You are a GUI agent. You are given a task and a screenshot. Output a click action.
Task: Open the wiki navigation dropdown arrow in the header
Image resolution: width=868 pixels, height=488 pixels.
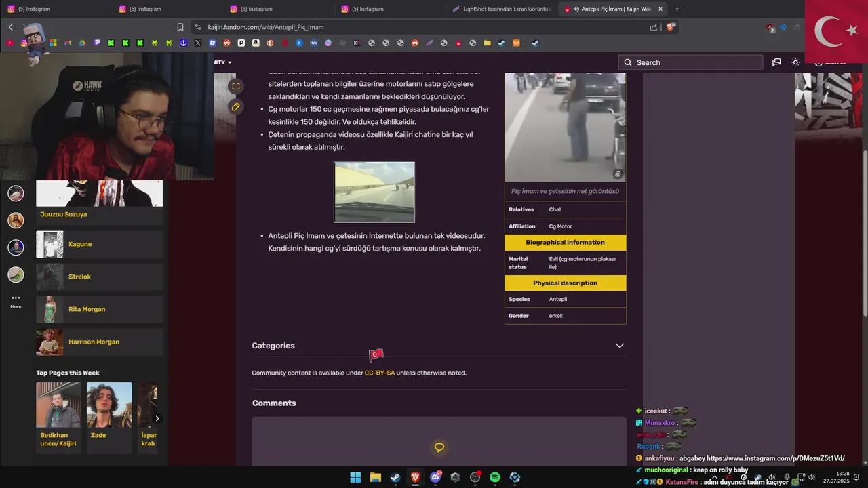[x=229, y=62]
